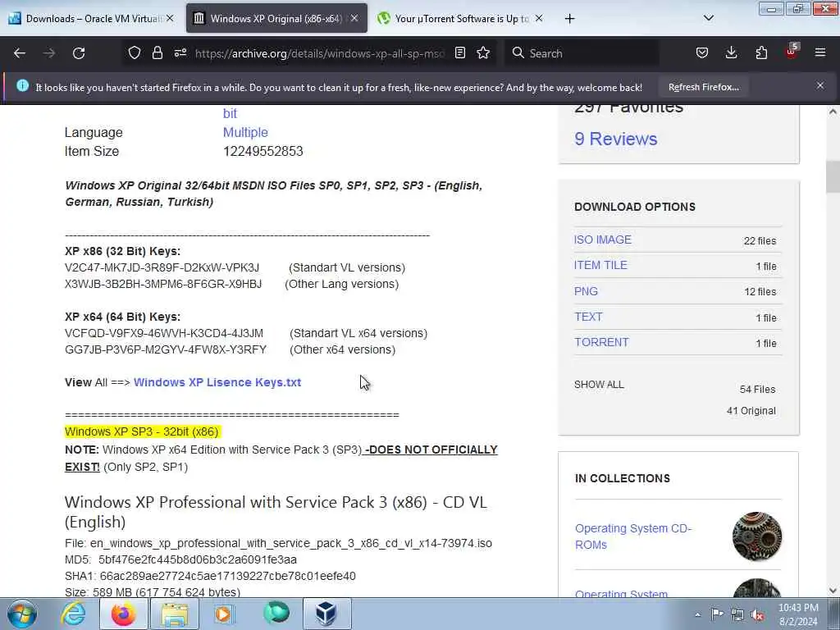Dismiss the Firefox refresh notification bar
Viewport: 840px width, 630px height.
point(820,85)
